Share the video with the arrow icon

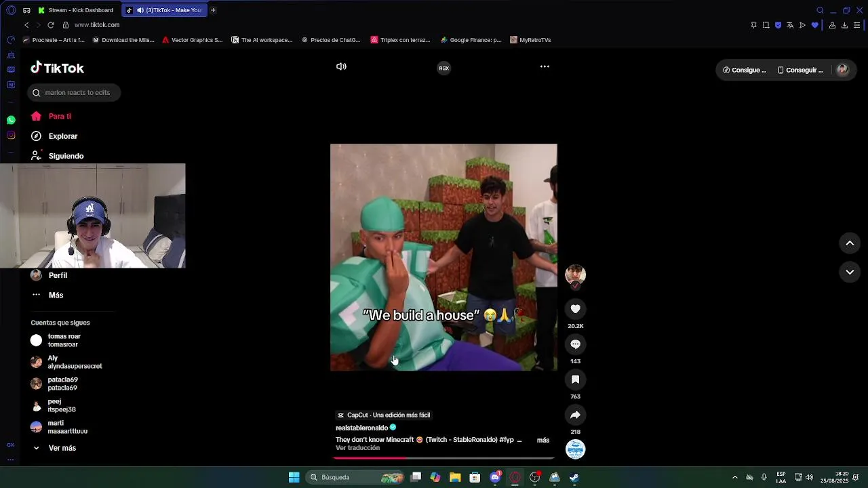tap(575, 415)
